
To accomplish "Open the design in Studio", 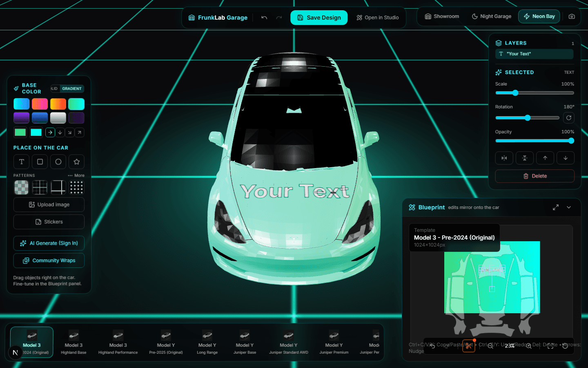I will tap(378, 18).
